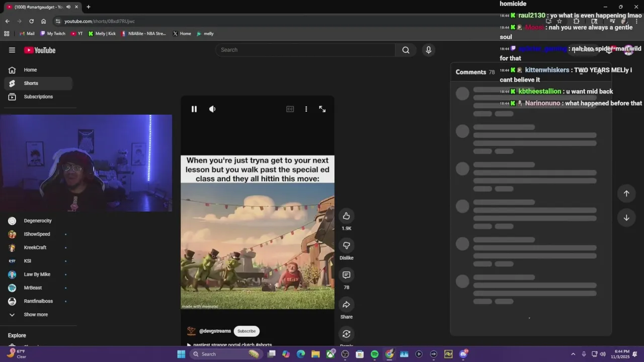Screen dimensions: 644x362
Task: Open the NBABite bookmark
Action: pyautogui.click(x=143, y=34)
